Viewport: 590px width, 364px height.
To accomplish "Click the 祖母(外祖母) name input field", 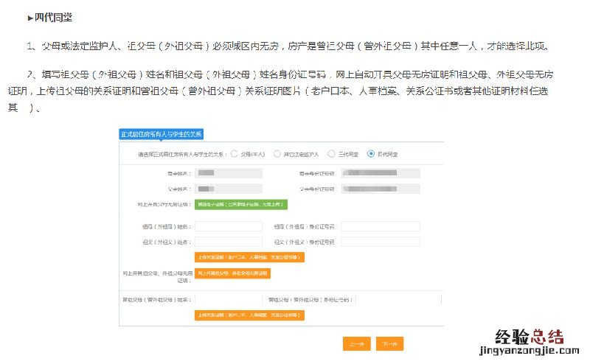I will coord(228,226).
